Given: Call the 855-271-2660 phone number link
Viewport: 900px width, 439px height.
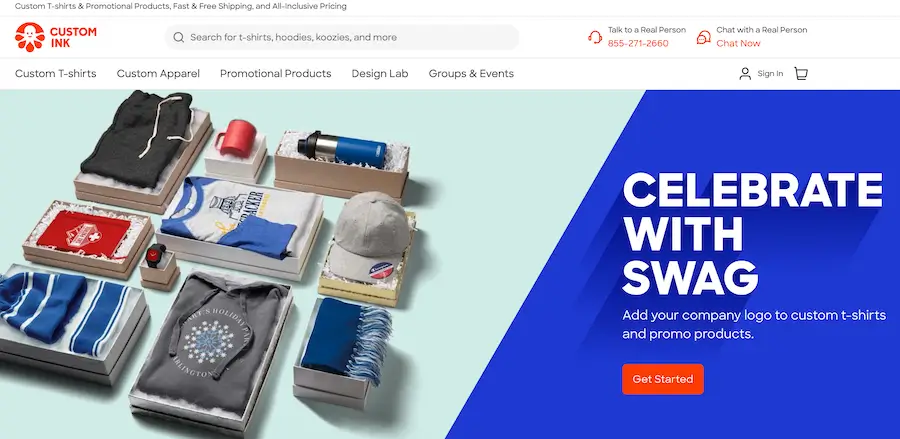Looking at the screenshot, I should [x=638, y=44].
